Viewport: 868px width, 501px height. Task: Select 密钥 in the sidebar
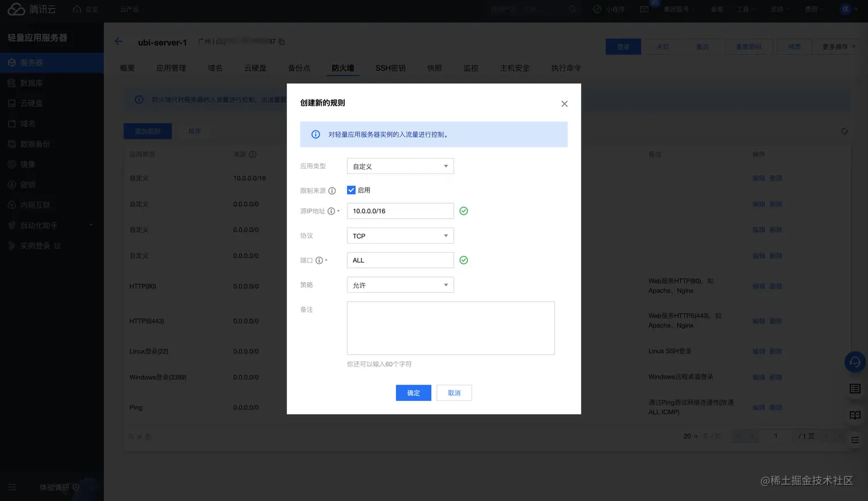[x=52, y=185]
